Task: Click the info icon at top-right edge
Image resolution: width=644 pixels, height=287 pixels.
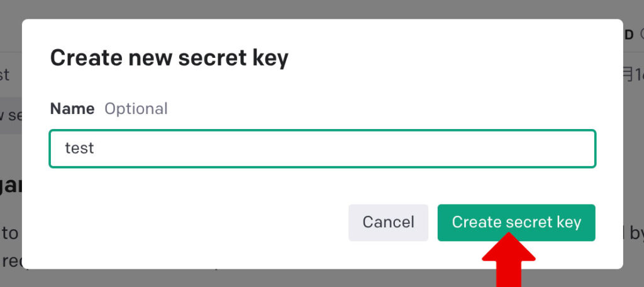Action: tap(641, 34)
